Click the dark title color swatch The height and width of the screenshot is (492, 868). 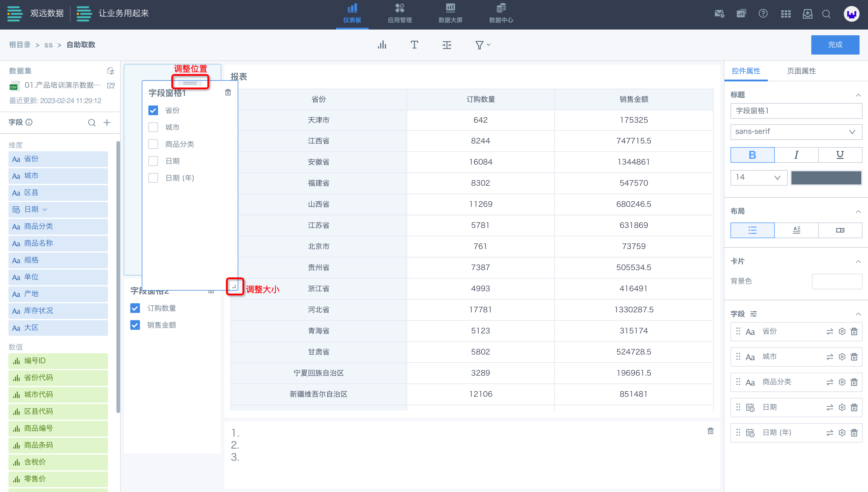[826, 177]
